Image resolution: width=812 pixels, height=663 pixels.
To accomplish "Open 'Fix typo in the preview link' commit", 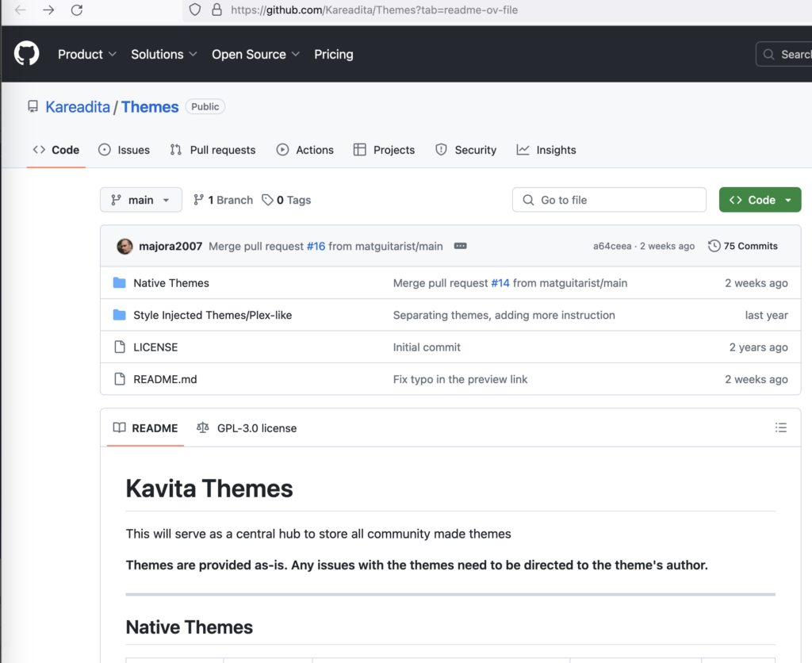I will (x=461, y=379).
